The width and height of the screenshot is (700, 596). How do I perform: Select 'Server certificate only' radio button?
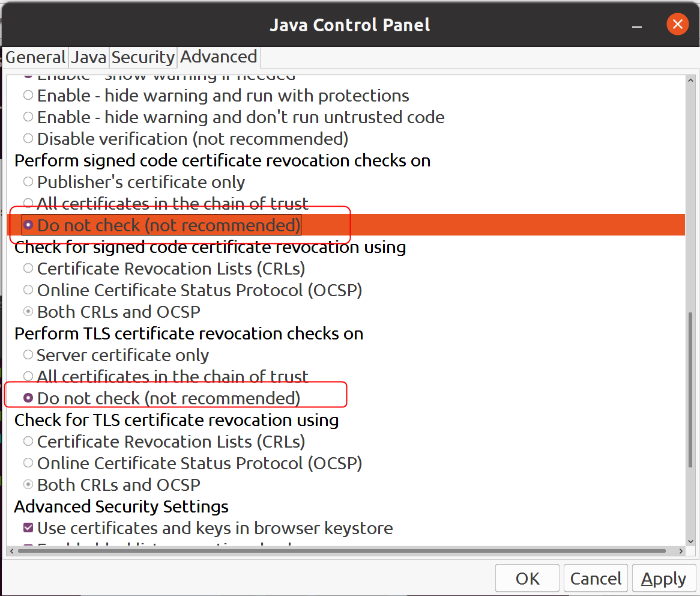pos(28,354)
